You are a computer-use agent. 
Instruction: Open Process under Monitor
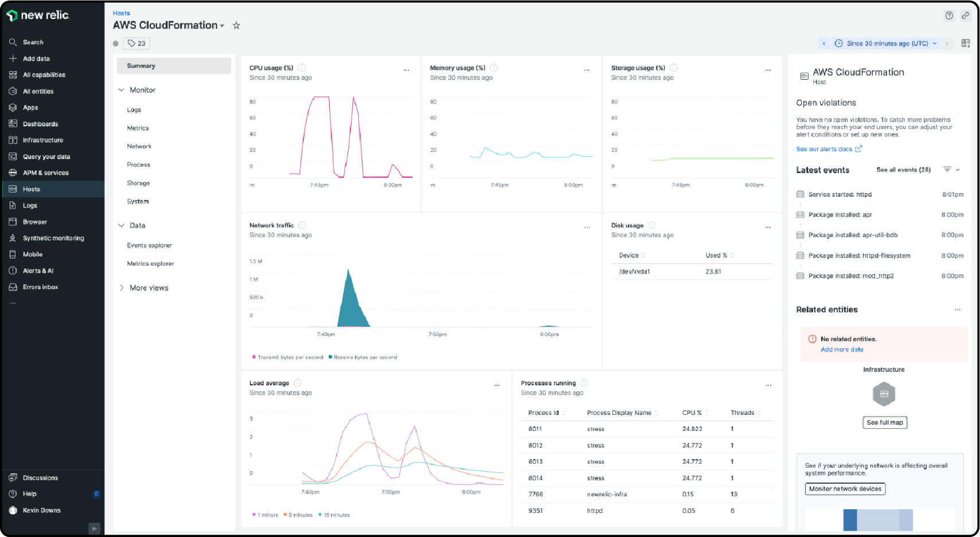point(139,165)
